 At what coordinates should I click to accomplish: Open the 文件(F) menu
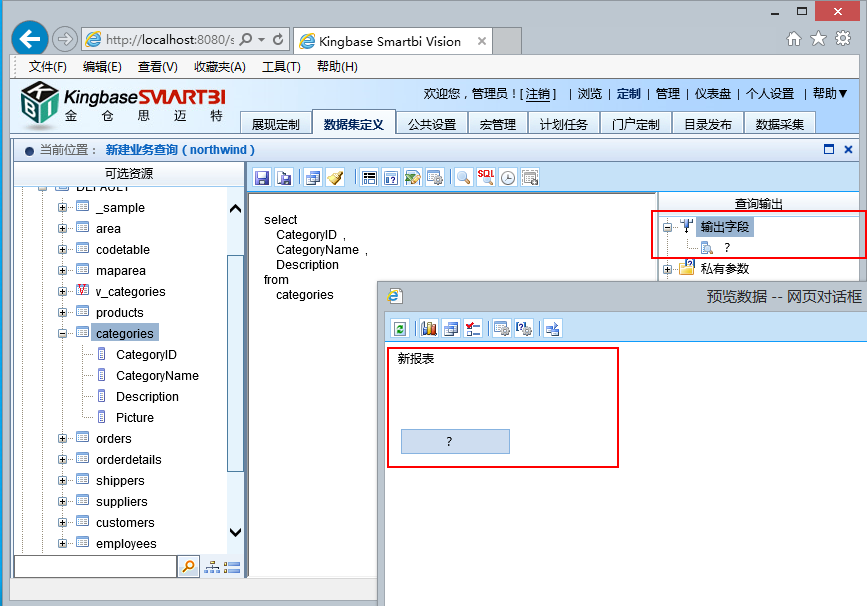pyautogui.click(x=48, y=67)
